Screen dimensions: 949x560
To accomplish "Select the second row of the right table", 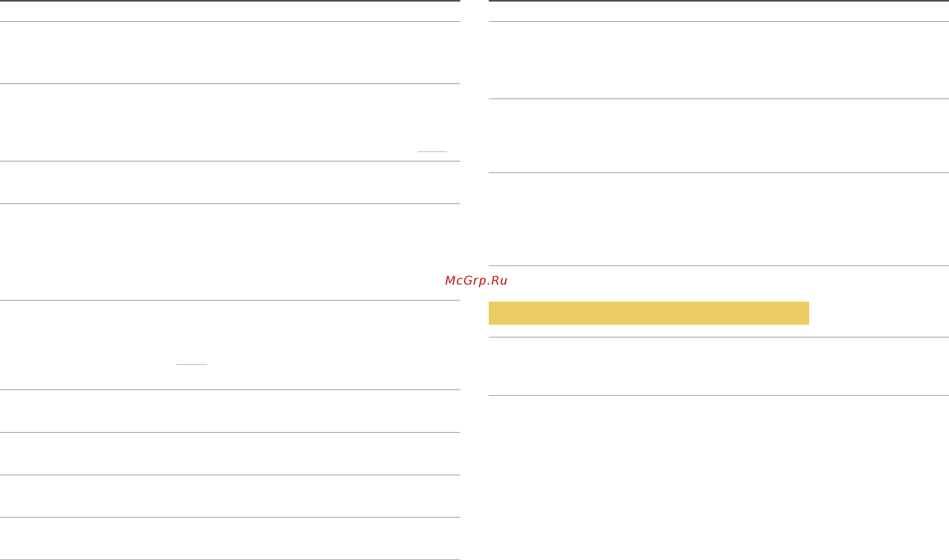I will [x=719, y=136].
